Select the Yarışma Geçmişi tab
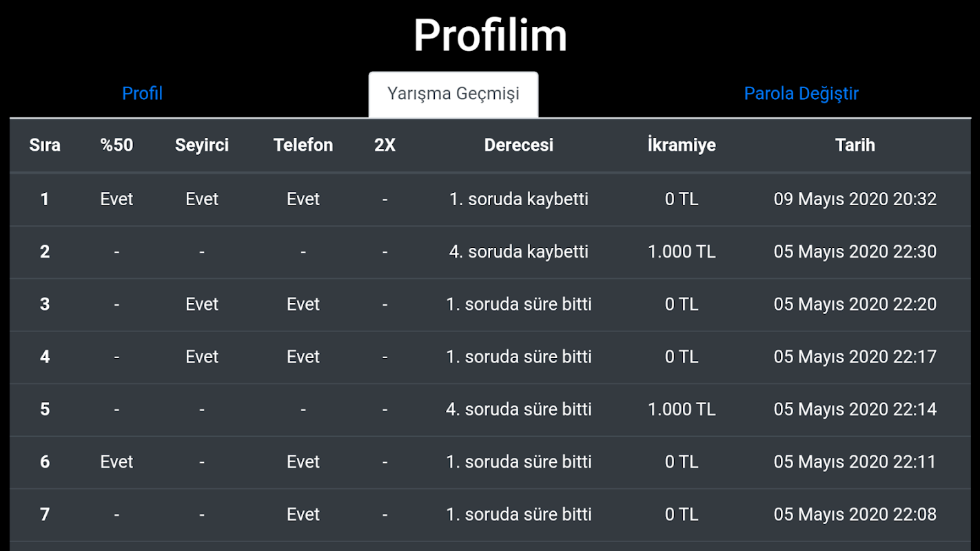 click(x=453, y=94)
